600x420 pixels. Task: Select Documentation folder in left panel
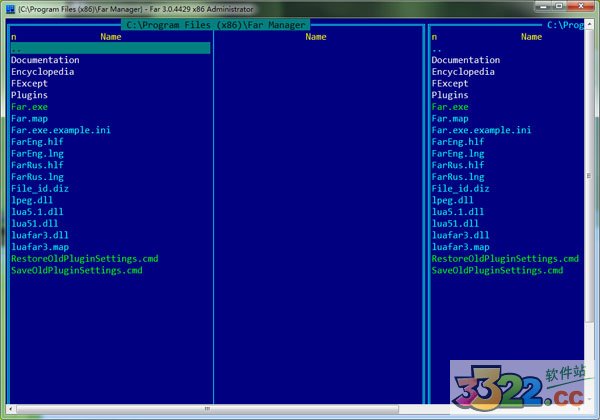(45, 60)
